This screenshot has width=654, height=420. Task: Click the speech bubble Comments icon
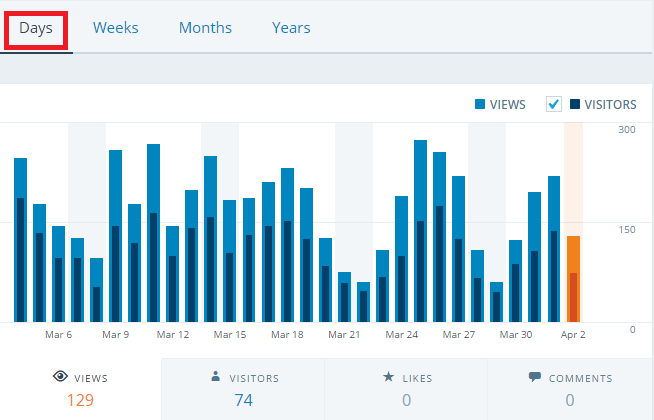(x=534, y=378)
